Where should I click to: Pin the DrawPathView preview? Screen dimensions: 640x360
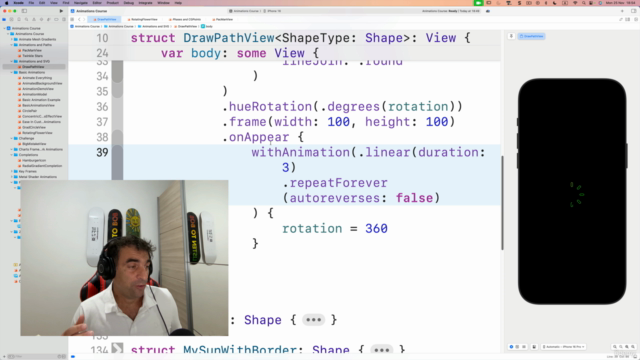pos(511,36)
